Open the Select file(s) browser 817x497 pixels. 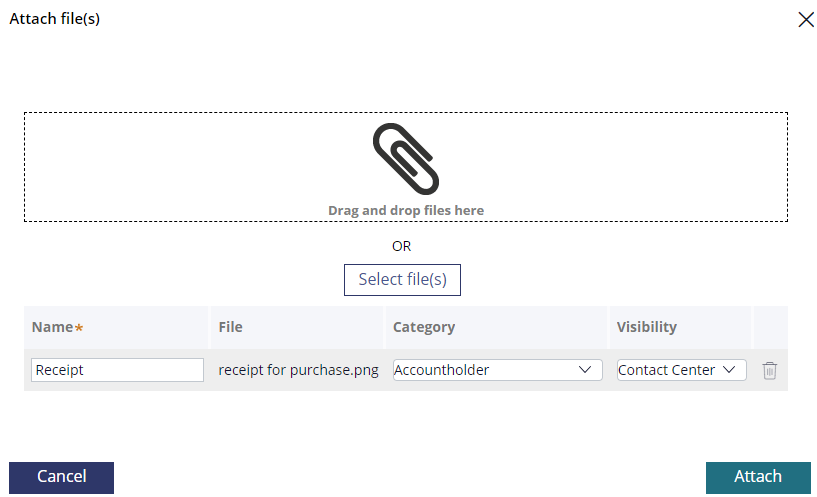pos(402,280)
